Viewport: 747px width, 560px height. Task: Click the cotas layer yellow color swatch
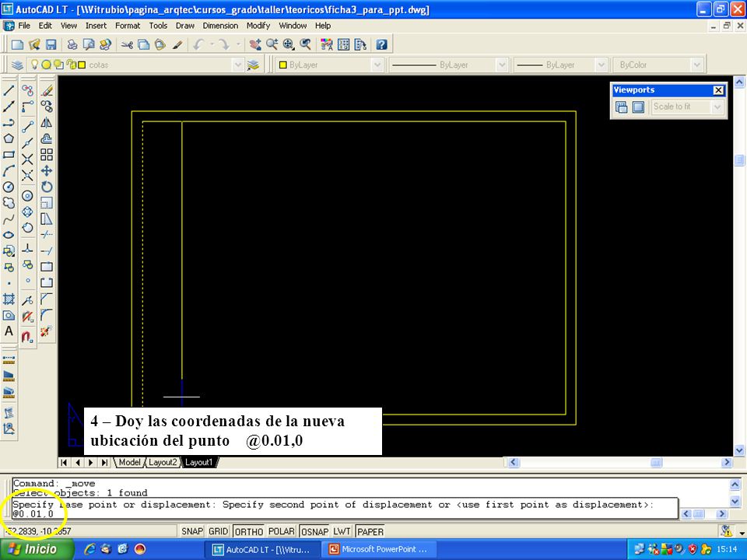82,65
